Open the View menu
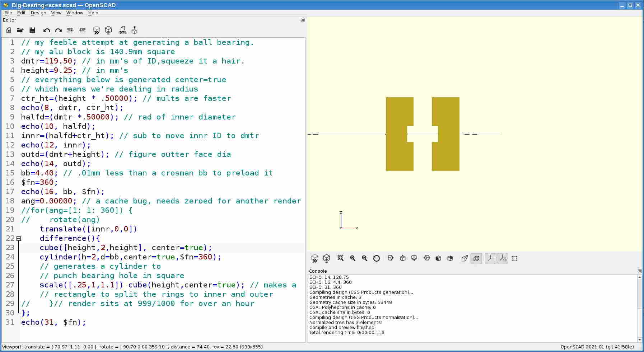Image resolution: width=644 pixels, height=352 pixels. [56, 13]
